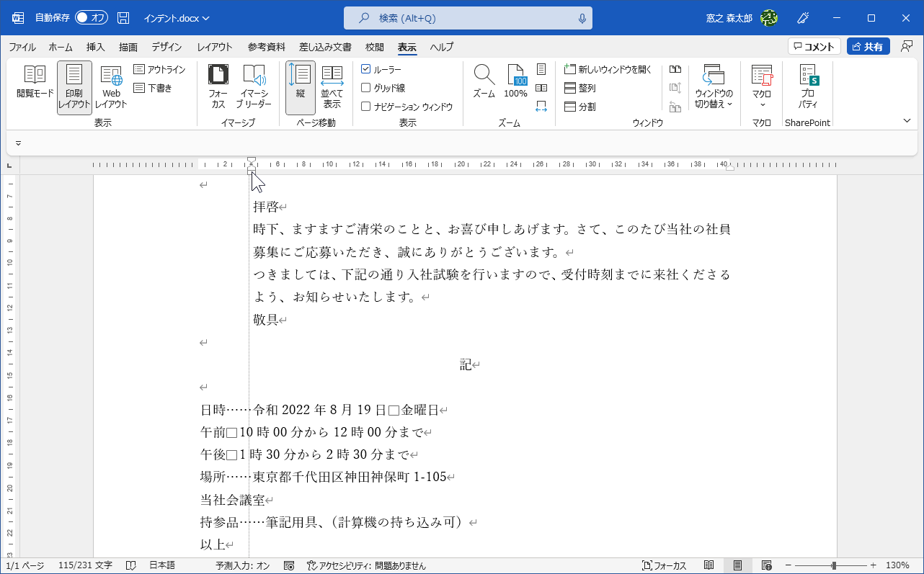Open the デザイン tab
This screenshot has height=574, width=924.
tap(166, 48)
